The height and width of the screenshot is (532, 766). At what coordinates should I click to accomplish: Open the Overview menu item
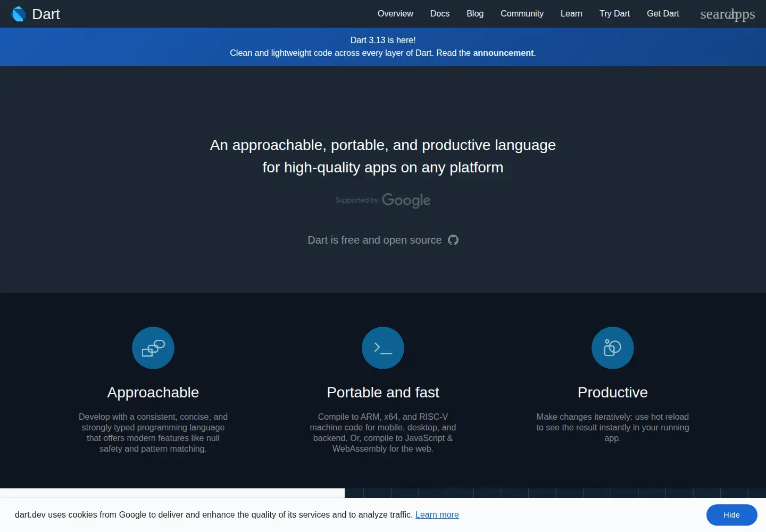[x=395, y=14]
